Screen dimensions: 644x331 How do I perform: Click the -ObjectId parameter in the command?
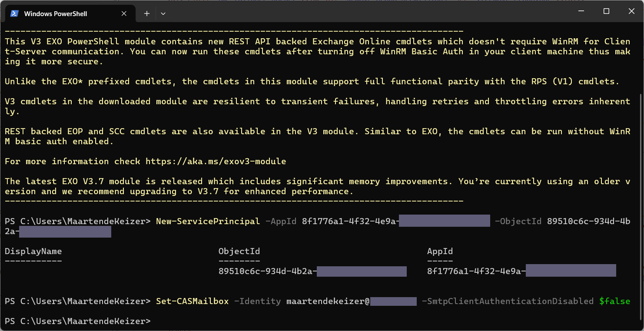518,222
